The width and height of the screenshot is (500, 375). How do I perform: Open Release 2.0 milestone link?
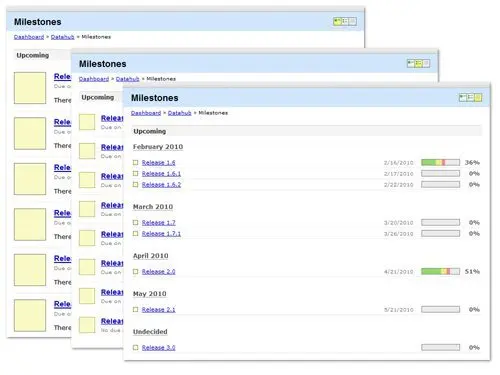point(158,272)
